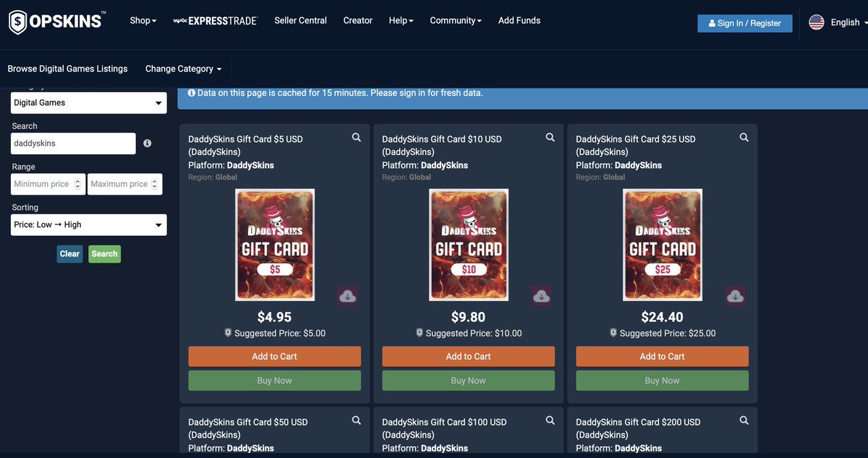Click cloud download icon on $25 card
Viewport: 868px width, 458px height.
tap(736, 296)
